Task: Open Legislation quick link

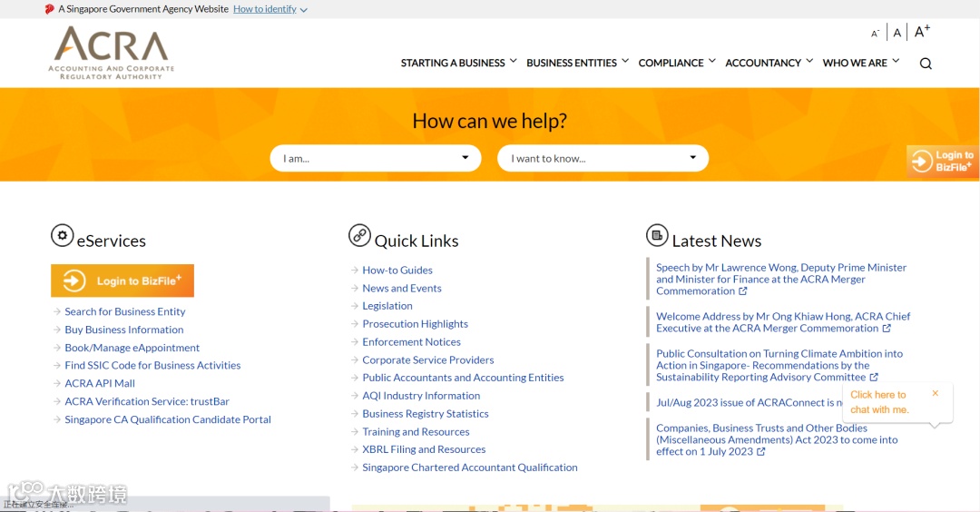Action: [387, 306]
